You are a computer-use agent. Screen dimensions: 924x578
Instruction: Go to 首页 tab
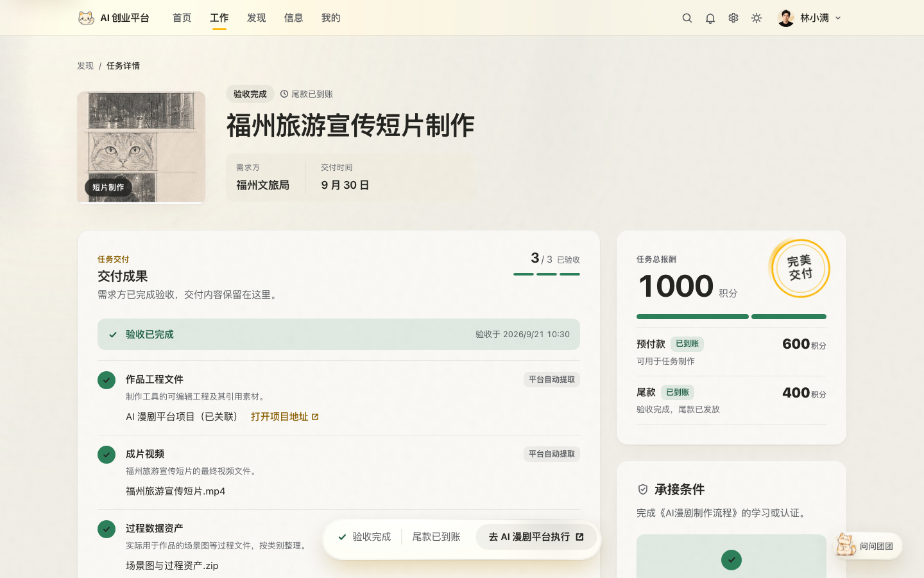182,18
